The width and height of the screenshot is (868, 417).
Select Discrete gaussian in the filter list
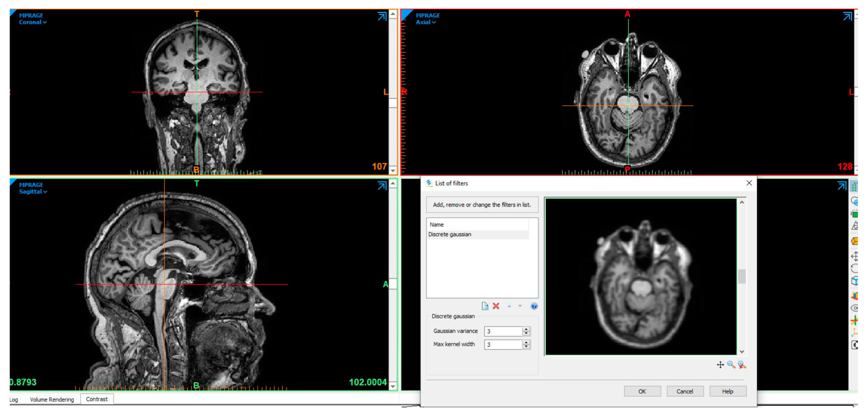[x=450, y=234]
